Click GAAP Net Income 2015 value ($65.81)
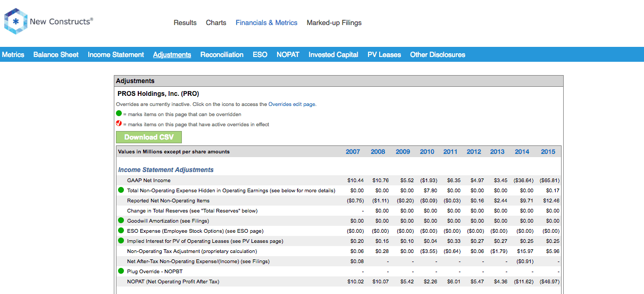The width and height of the screenshot is (644, 294). click(x=549, y=181)
